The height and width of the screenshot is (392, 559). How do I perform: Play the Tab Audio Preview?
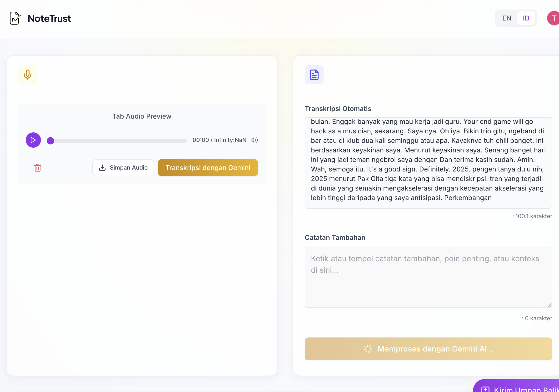(x=33, y=140)
